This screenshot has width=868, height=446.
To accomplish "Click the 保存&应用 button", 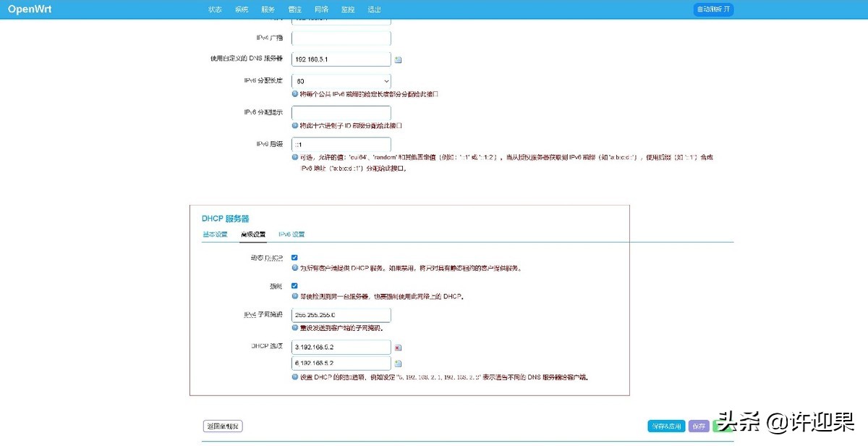I will tap(665, 426).
